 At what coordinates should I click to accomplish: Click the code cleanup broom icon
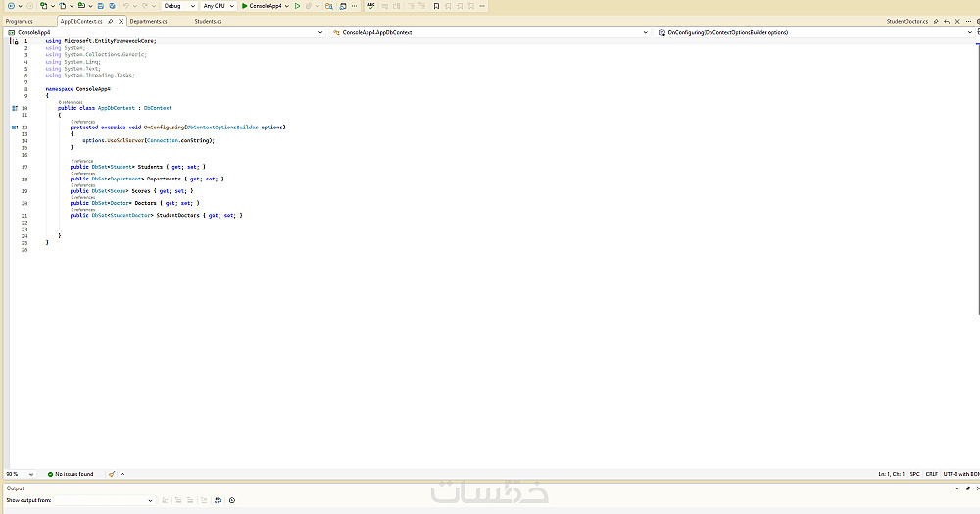tap(112, 474)
